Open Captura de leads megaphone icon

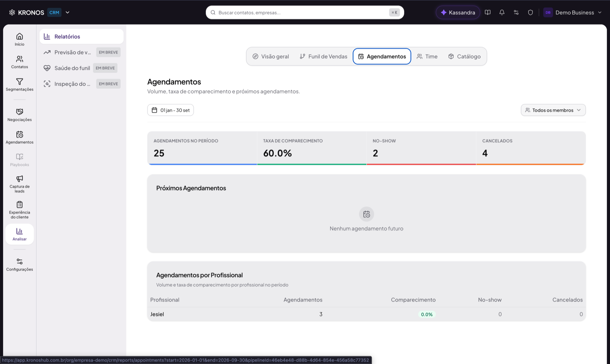coord(19,179)
